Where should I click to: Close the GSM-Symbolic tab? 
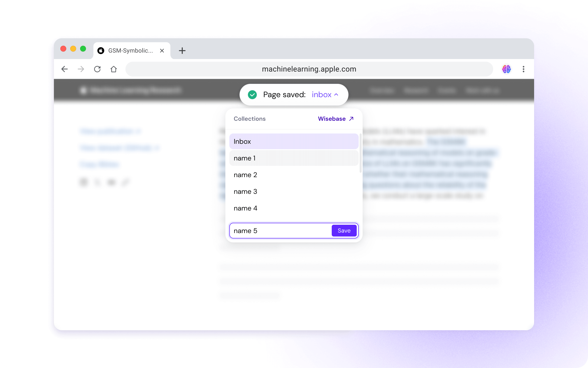[162, 51]
